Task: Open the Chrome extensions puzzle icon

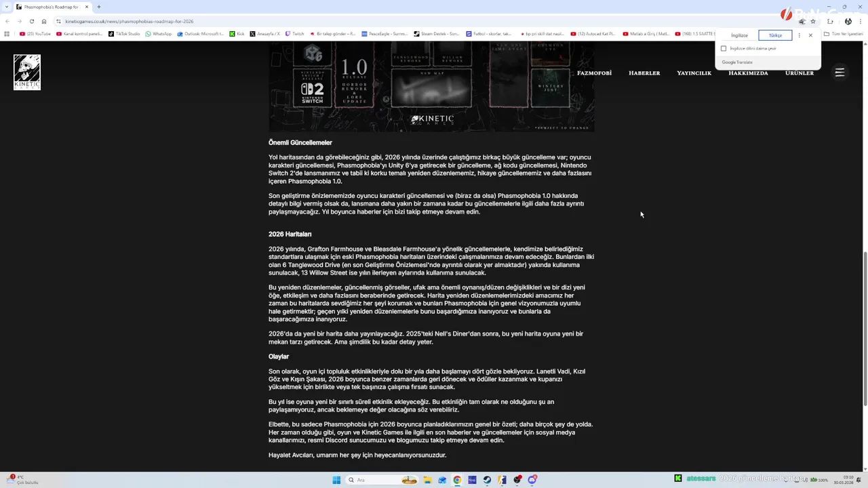Action: [x=830, y=21]
